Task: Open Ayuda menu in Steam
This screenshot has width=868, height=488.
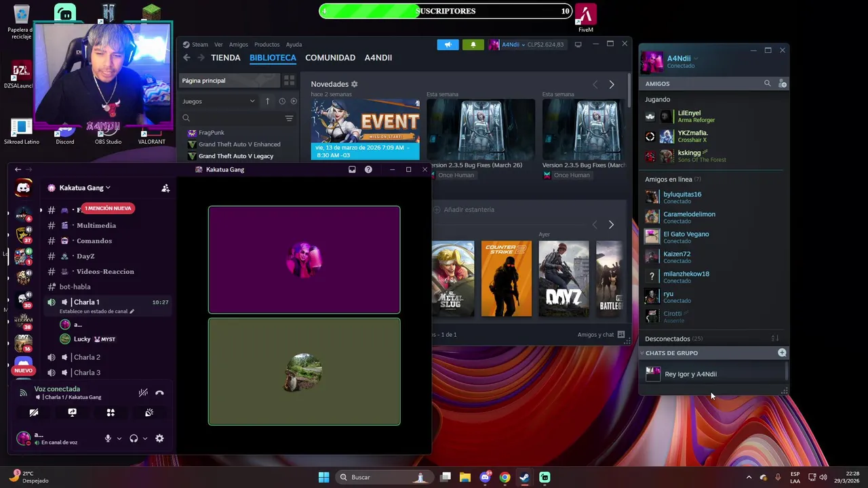Action: (x=294, y=45)
